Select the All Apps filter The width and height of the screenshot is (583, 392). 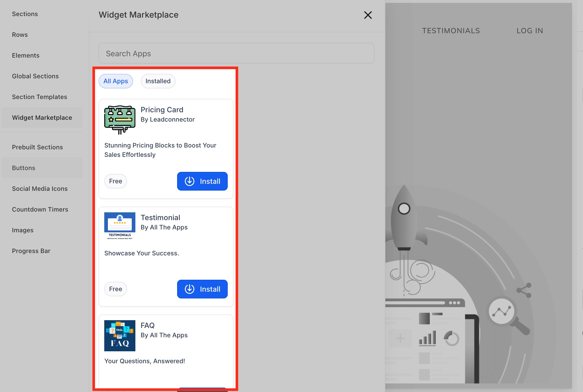click(116, 81)
